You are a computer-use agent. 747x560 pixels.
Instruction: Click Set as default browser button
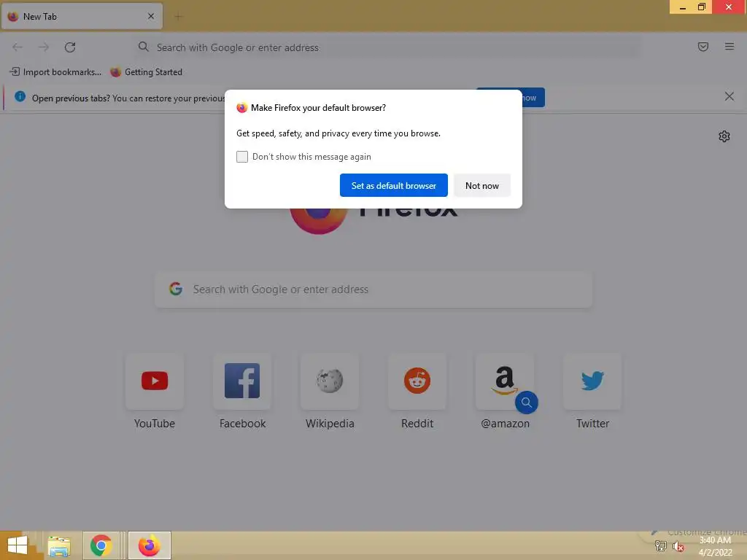point(393,185)
